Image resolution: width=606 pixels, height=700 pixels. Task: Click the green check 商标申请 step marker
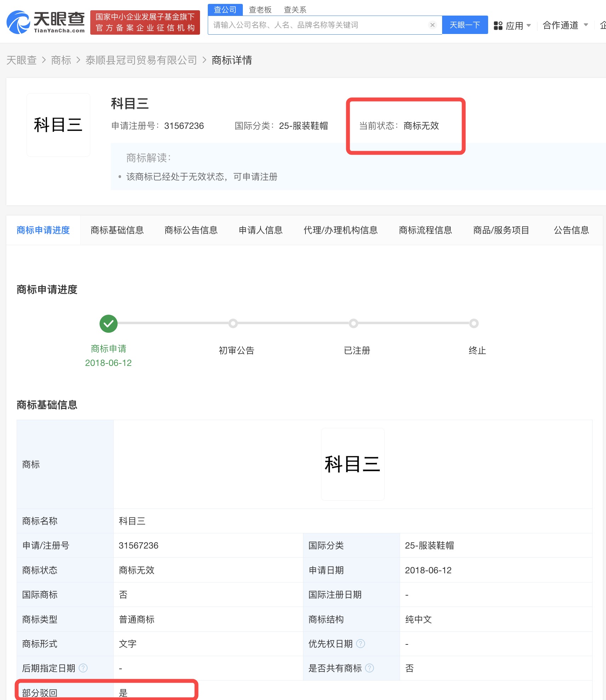pyautogui.click(x=108, y=323)
